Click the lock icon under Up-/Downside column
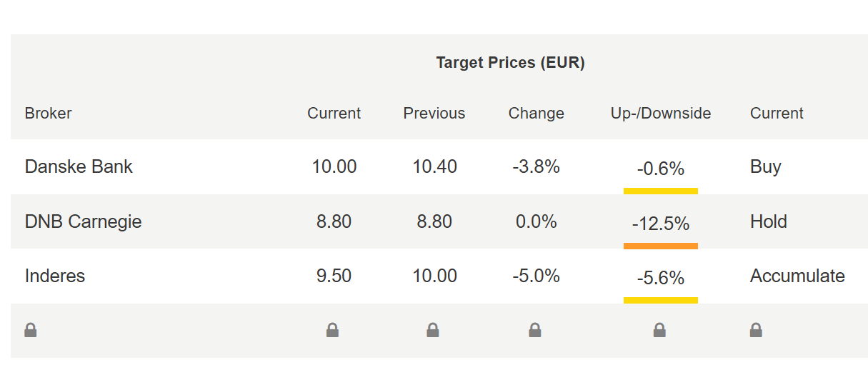 point(659,330)
